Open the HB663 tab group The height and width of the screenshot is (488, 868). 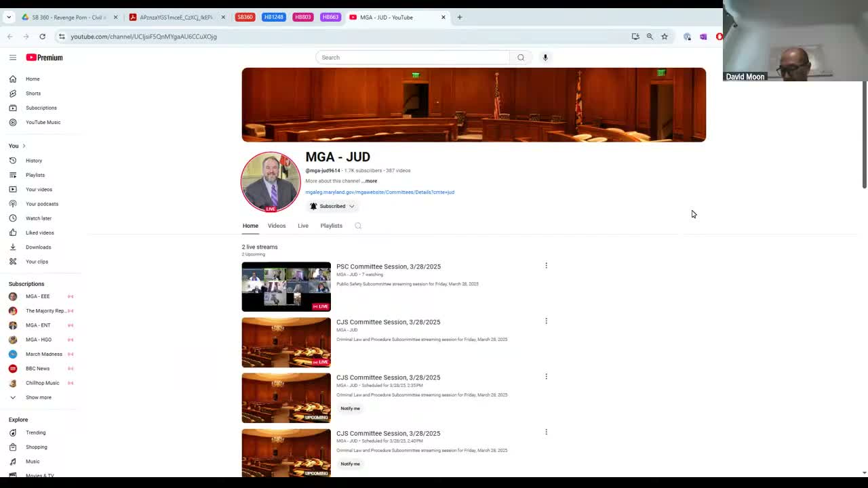point(330,18)
